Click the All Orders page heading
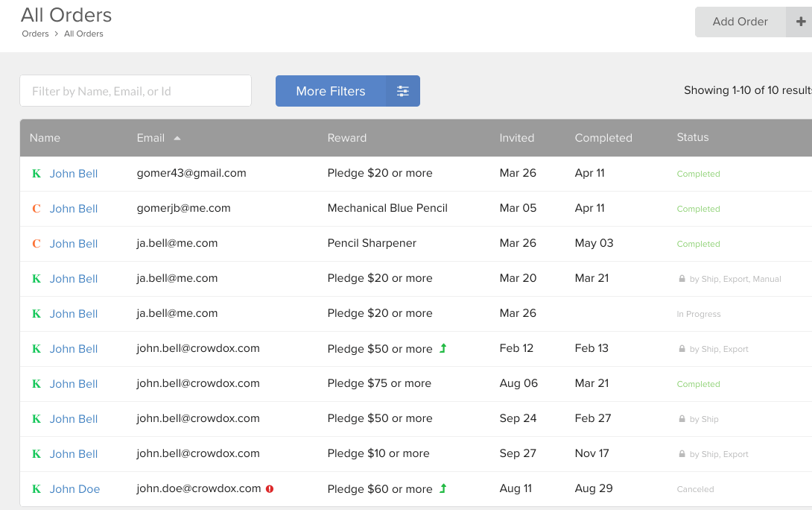 click(x=66, y=15)
